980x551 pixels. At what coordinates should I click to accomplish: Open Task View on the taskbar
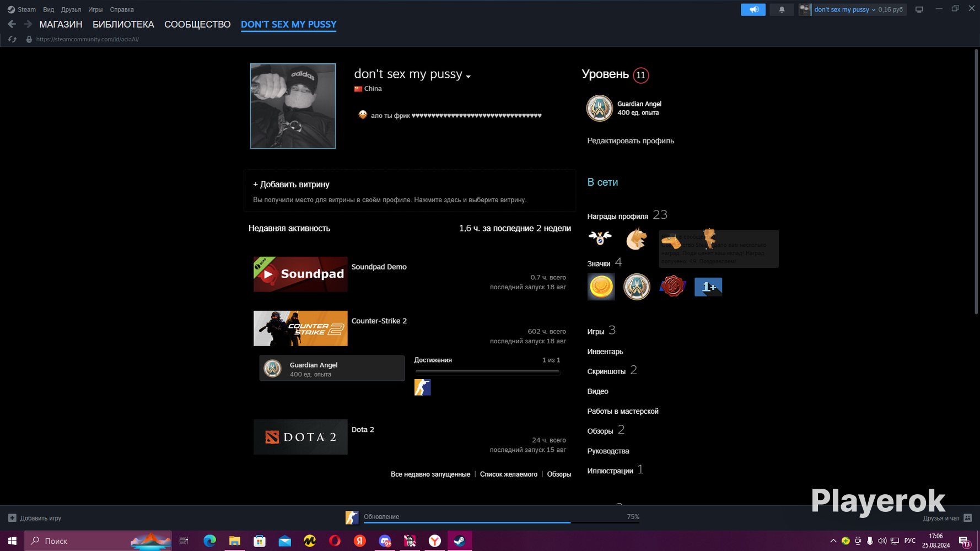click(x=184, y=541)
